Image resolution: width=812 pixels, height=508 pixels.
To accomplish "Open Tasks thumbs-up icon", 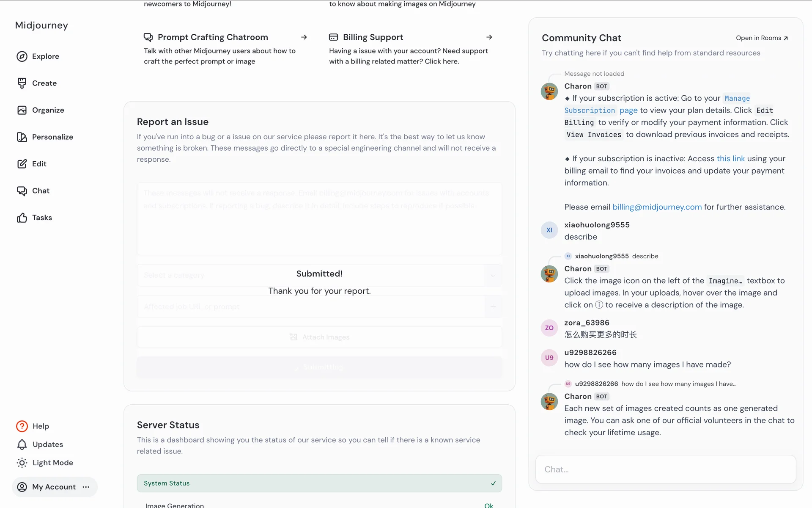I will pyautogui.click(x=22, y=218).
